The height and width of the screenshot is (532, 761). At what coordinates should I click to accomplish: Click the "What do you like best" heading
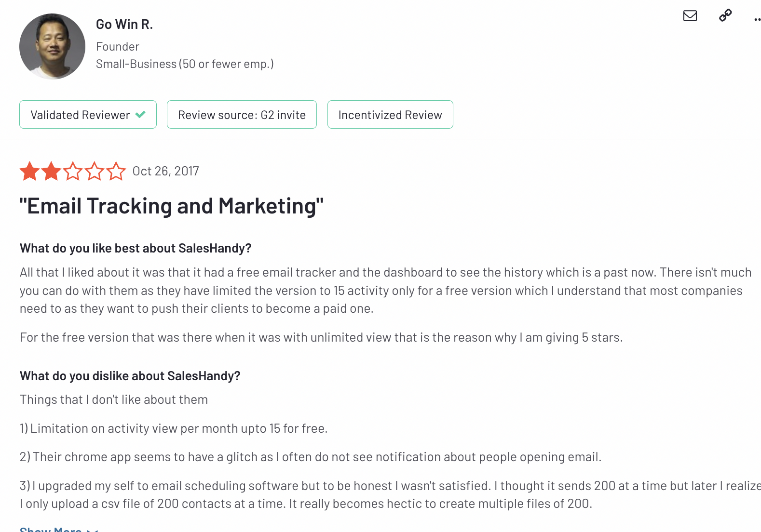pyautogui.click(x=136, y=248)
